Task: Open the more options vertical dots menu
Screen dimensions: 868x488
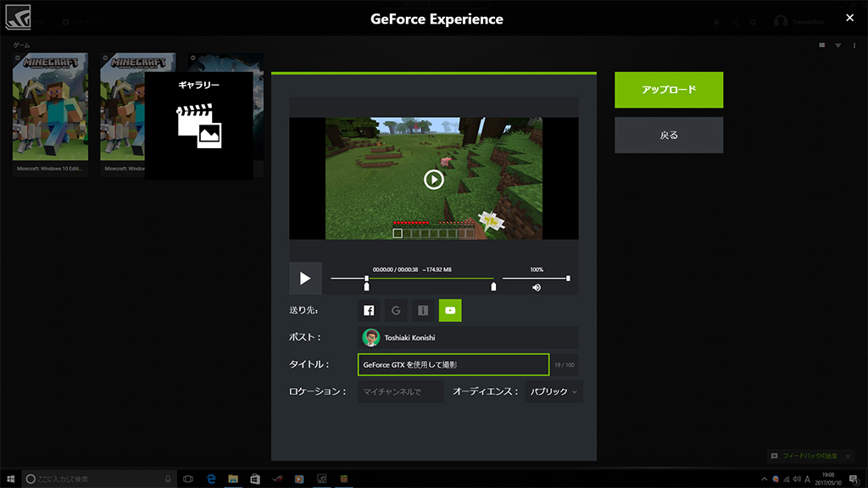Action: [854, 46]
